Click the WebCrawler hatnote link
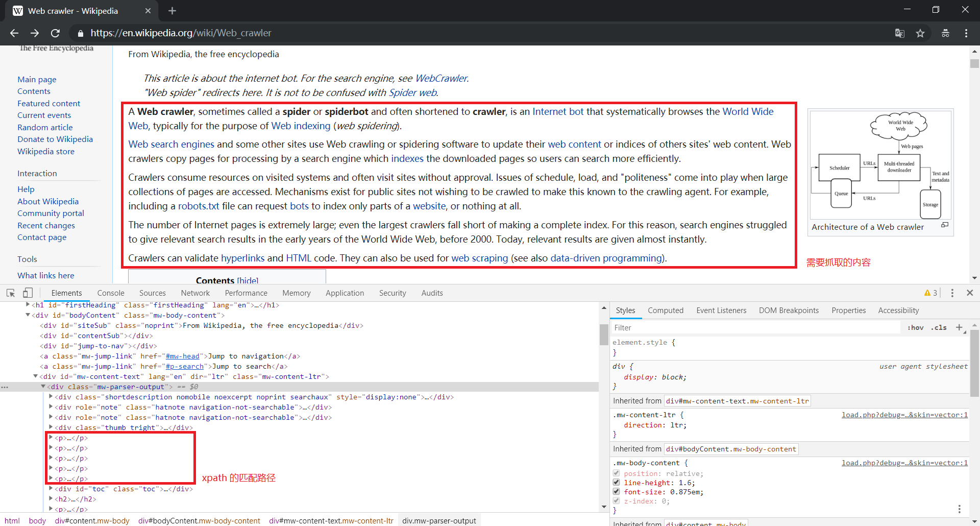Viewport: 980px width, 526px height. (441, 79)
